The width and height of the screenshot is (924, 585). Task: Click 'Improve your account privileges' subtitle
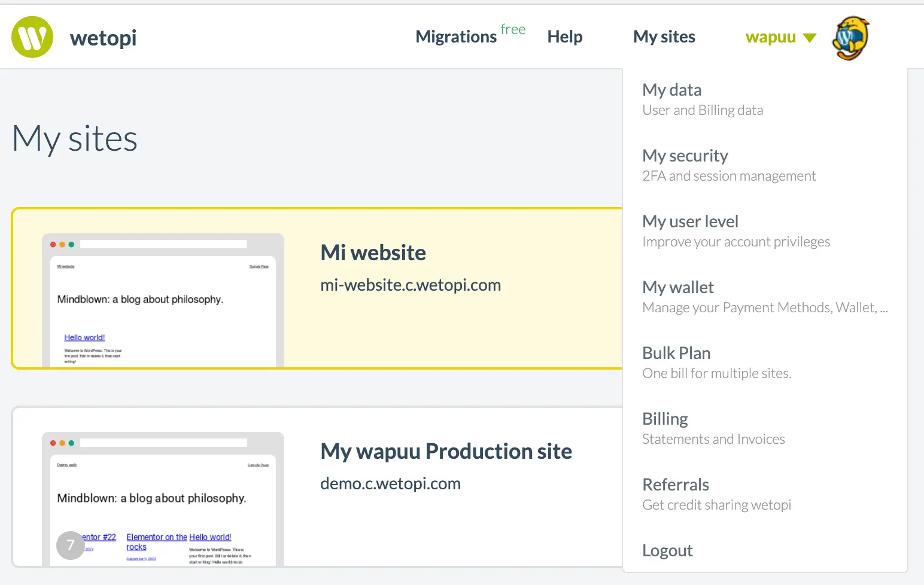tap(736, 242)
